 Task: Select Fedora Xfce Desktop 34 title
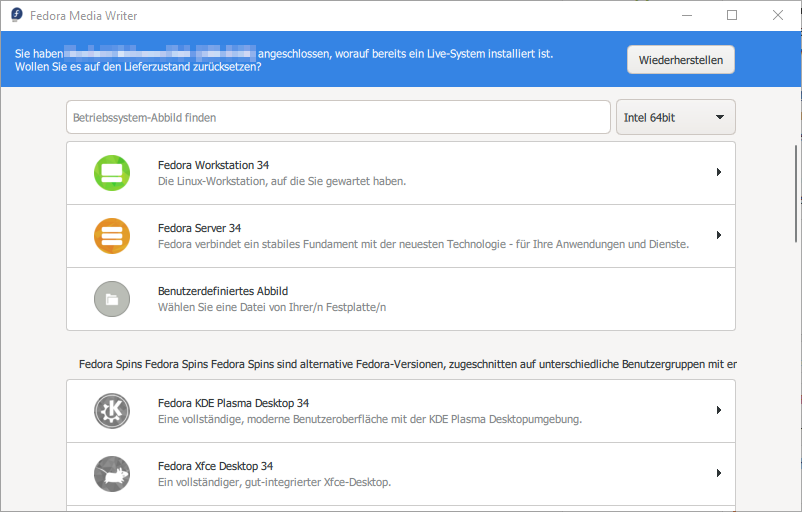pos(215,466)
